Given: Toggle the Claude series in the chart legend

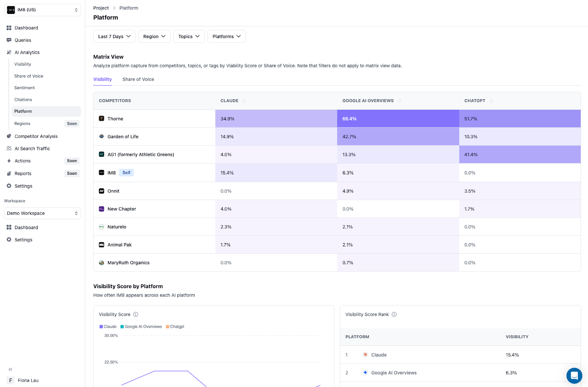Looking at the screenshot, I should click(108, 326).
